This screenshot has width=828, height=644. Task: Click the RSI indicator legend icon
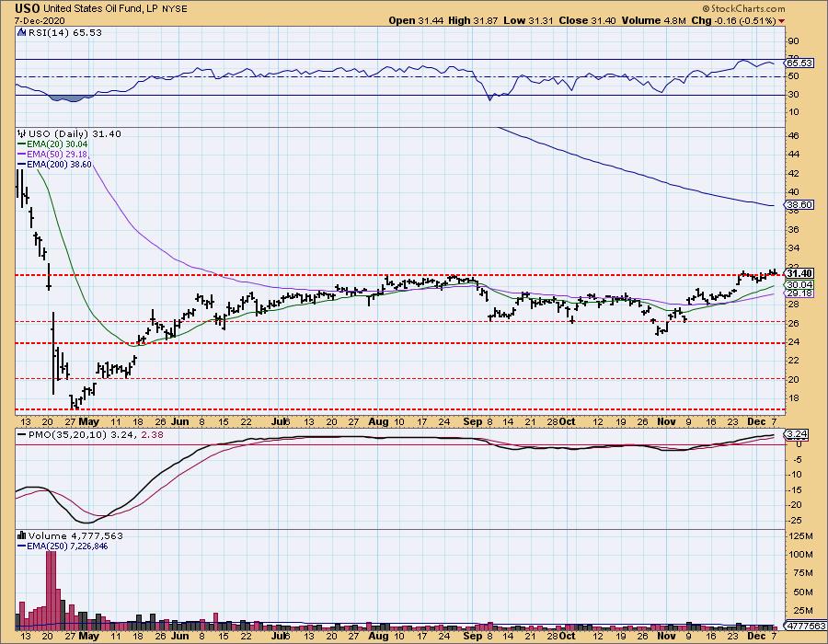tap(21, 33)
